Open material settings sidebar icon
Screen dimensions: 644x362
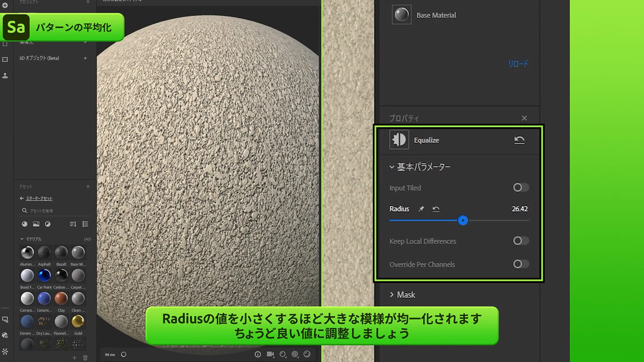(x=5, y=335)
